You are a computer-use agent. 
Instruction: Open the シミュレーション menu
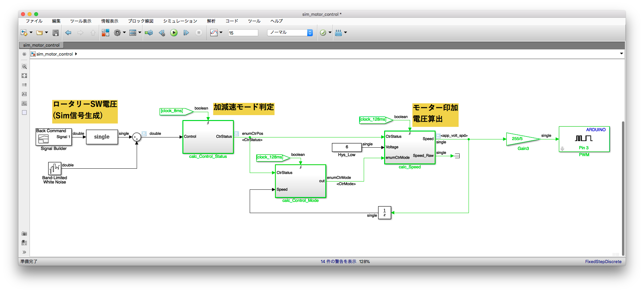(180, 21)
